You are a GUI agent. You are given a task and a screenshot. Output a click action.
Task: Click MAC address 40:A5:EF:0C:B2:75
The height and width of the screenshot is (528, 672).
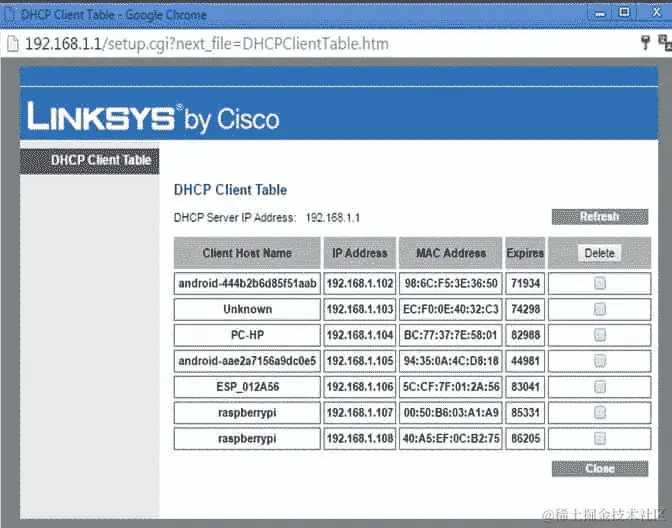tap(451, 438)
